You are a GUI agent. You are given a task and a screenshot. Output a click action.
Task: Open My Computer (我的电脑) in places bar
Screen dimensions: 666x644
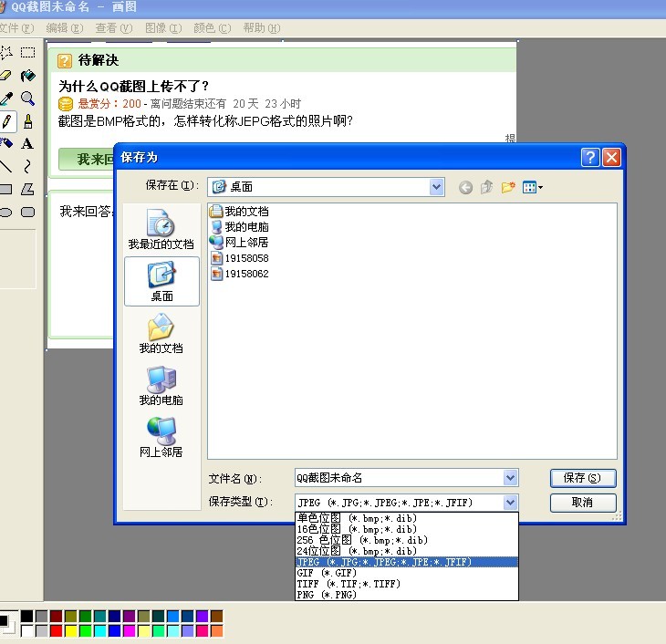(161, 386)
